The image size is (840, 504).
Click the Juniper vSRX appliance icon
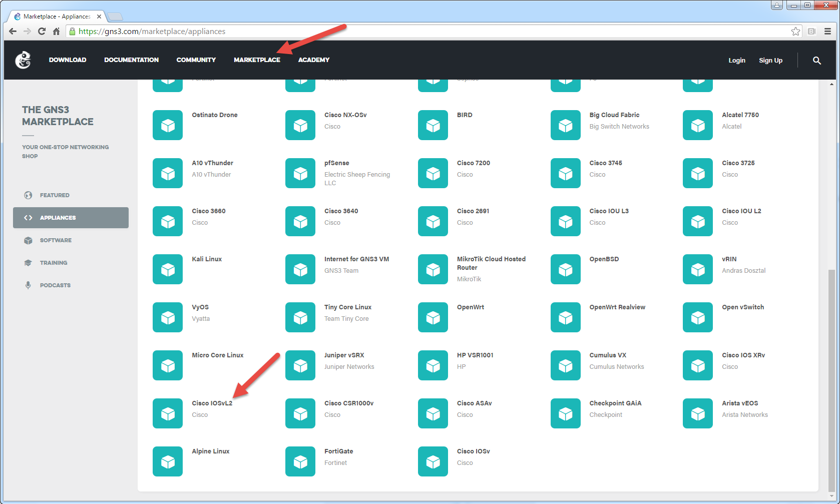[300, 365]
